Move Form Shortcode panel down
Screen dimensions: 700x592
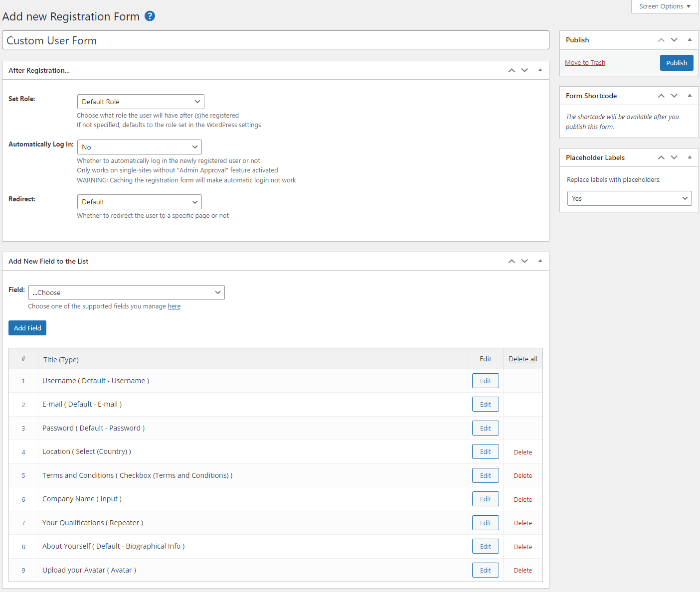(x=674, y=96)
